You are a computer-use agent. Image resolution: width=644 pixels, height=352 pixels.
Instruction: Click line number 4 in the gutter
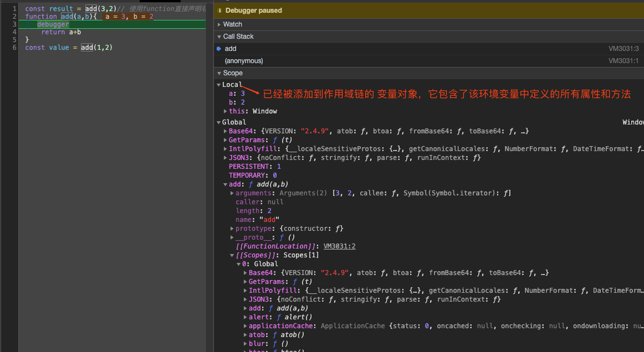(14, 32)
